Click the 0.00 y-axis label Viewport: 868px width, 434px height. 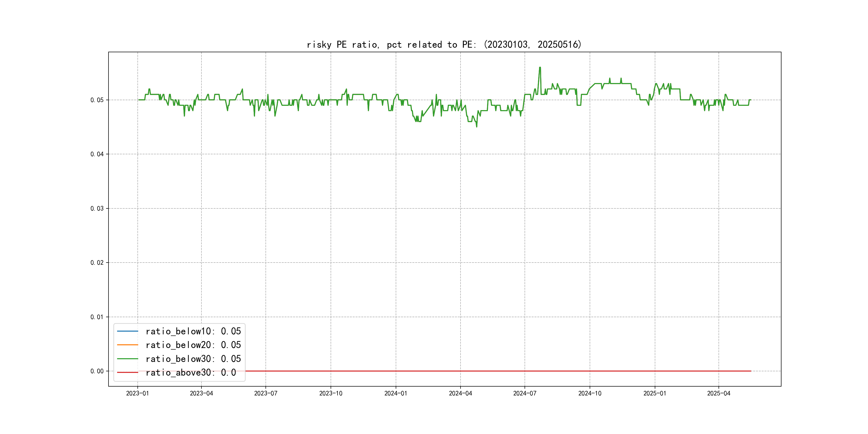(97, 371)
